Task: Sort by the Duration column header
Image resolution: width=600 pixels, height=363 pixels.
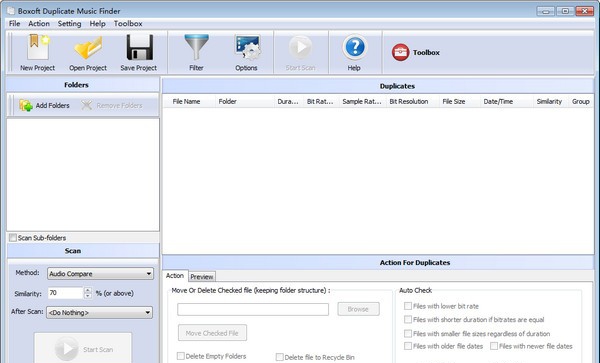Action: pos(289,101)
